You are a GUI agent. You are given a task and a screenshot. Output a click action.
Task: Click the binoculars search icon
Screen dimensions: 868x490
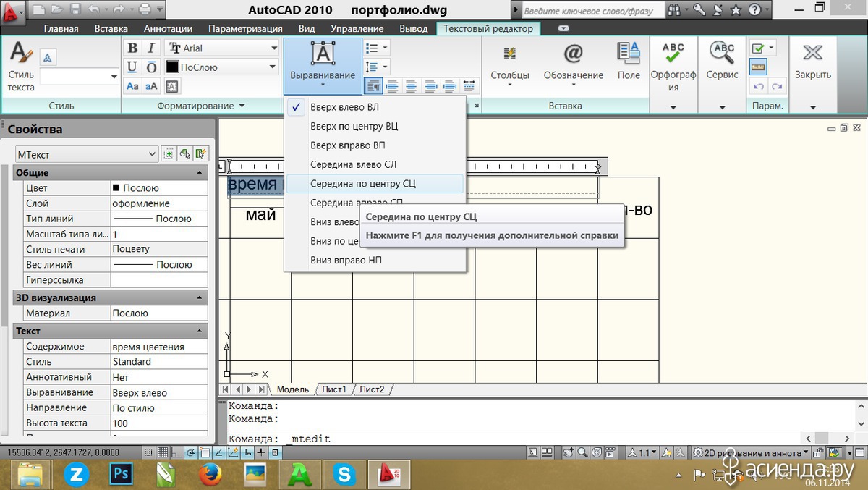(x=675, y=11)
